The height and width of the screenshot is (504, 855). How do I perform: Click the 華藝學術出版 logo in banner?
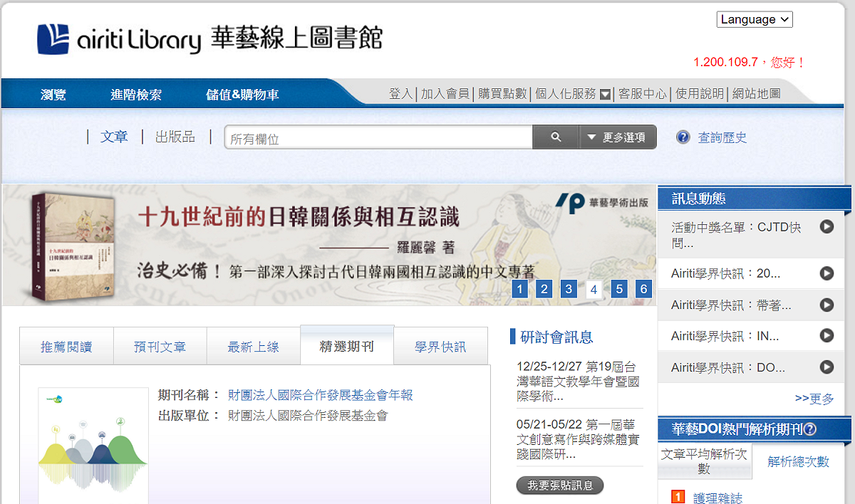tap(603, 203)
